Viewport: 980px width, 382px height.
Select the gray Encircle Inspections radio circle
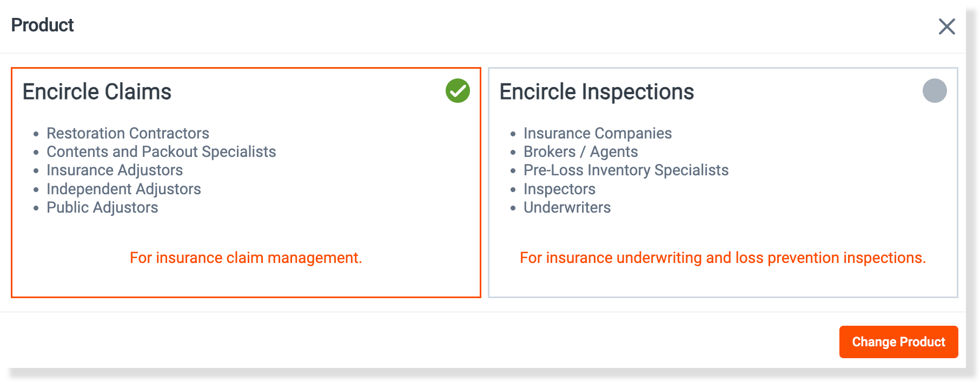tap(935, 90)
